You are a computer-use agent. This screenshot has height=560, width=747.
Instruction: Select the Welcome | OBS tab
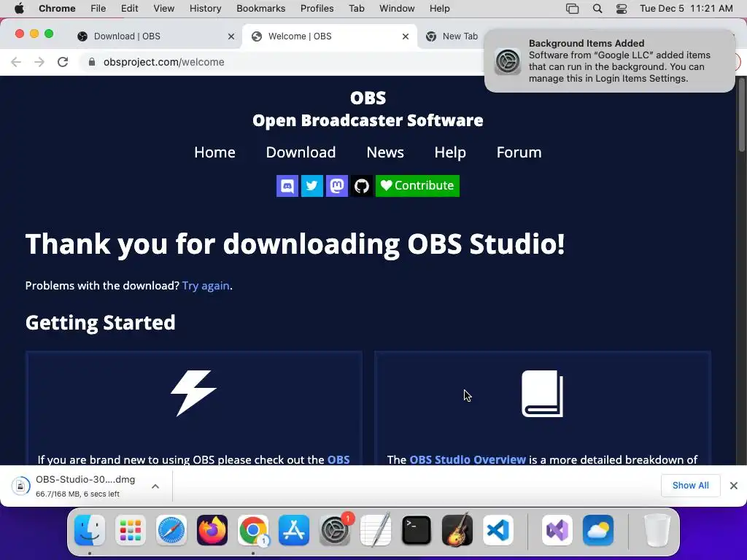[x=330, y=36]
